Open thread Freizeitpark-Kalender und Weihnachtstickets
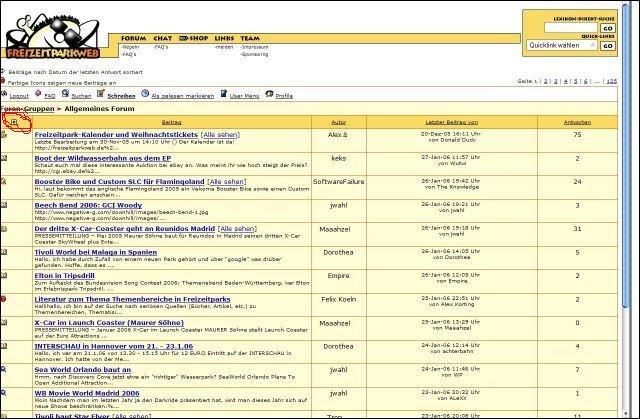The width and height of the screenshot is (640, 419). click(x=116, y=134)
